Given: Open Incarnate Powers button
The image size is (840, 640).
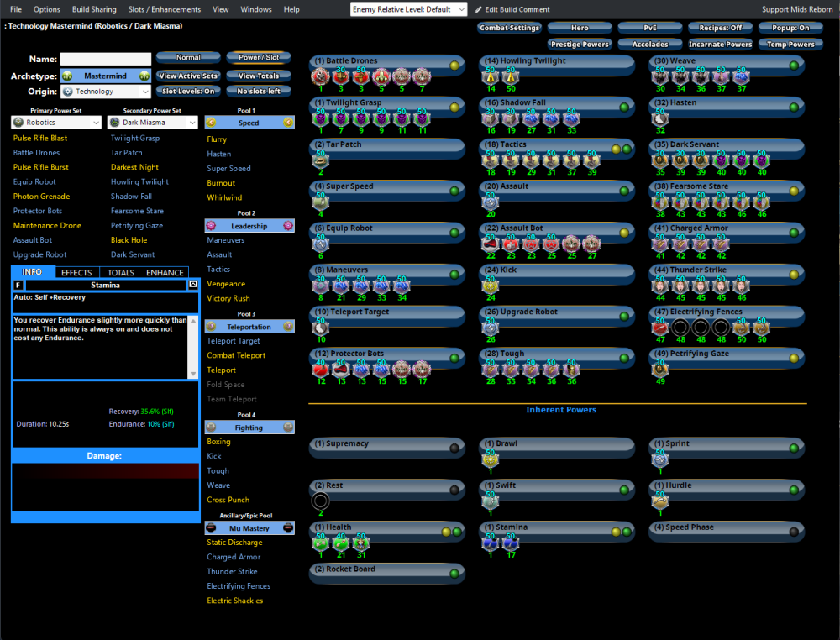Looking at the screenshot, I should (x=720, y=44).
